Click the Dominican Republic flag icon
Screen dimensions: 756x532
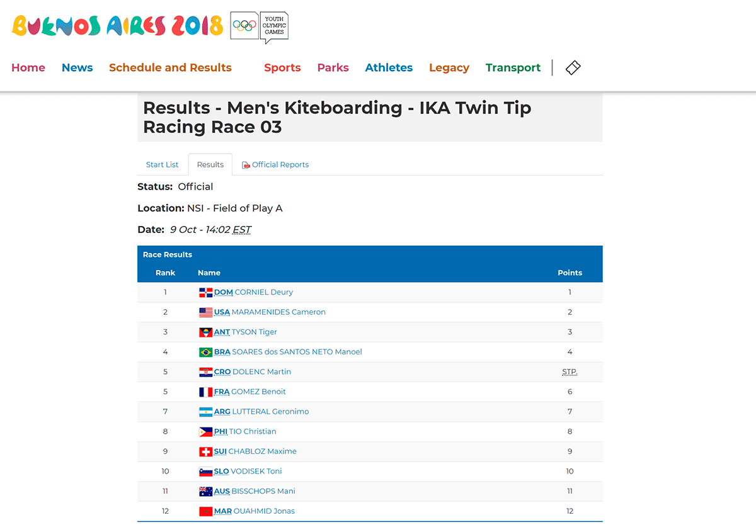[x=205, y=293]
